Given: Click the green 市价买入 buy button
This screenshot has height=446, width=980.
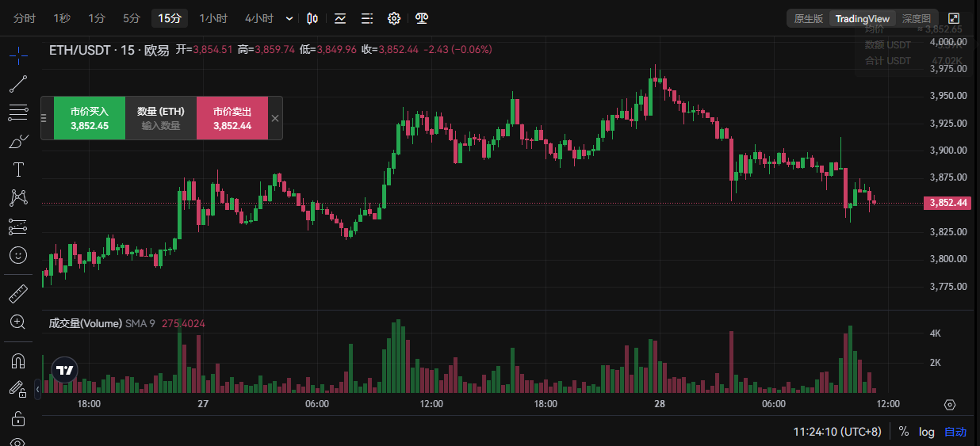Looking at the screenshot, I should pos(90,118).
